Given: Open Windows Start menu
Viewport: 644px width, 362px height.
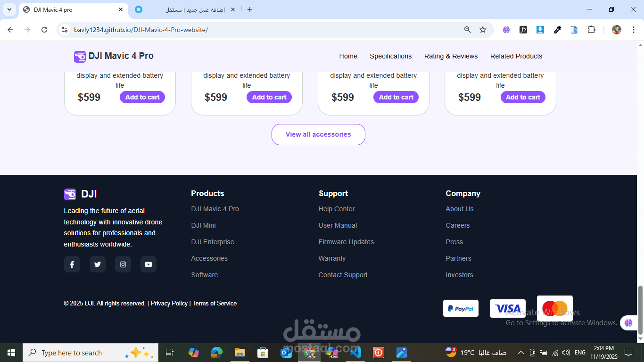Looking at the screenshot, I should pos(11,353).
